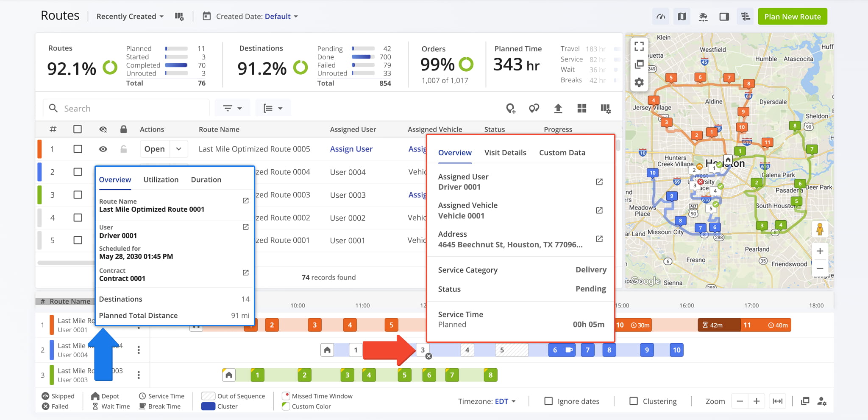Click the timeline Zoom minus button
Viewport: 868px width, 420px height.
click(740, 401)
